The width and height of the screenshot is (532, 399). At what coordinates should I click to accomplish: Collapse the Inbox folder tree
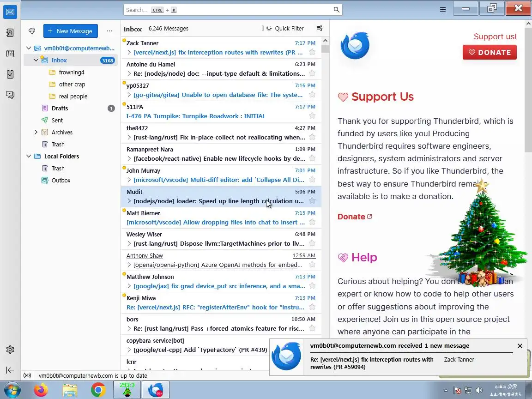coord(36,60)
